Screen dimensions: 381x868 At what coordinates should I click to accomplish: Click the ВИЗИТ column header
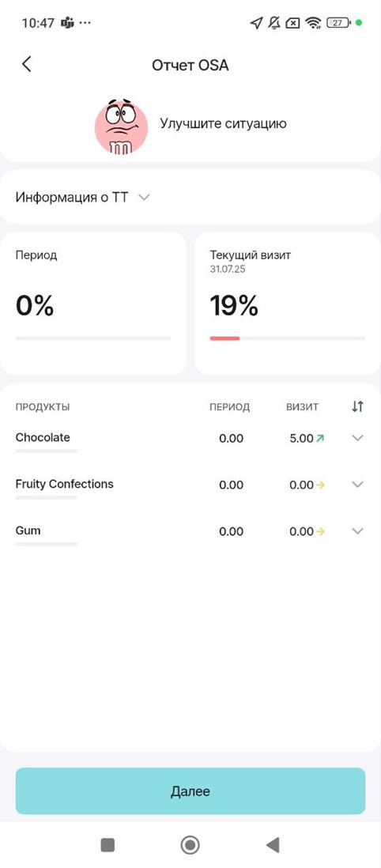tap(303, 407)
